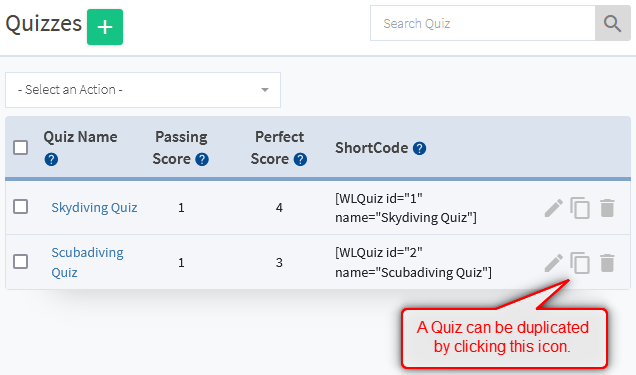Delete the Skydiving Quiz via trash icon
636x375 pixels.
coord(607,208)
